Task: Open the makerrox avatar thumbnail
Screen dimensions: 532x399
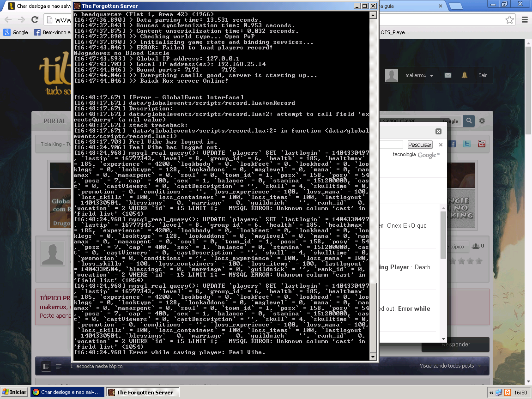Action: (x=53, y=253)
